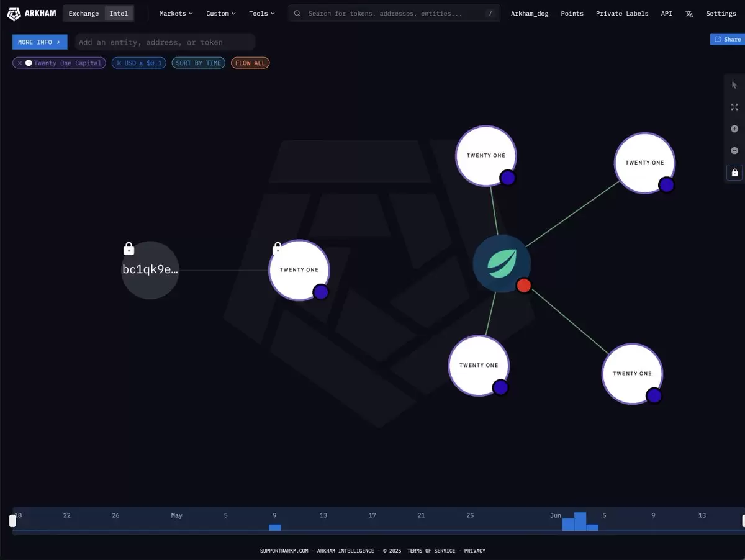745x560 pixels.
Task: Click the MORE INFO button
Action: coord(40,42)
